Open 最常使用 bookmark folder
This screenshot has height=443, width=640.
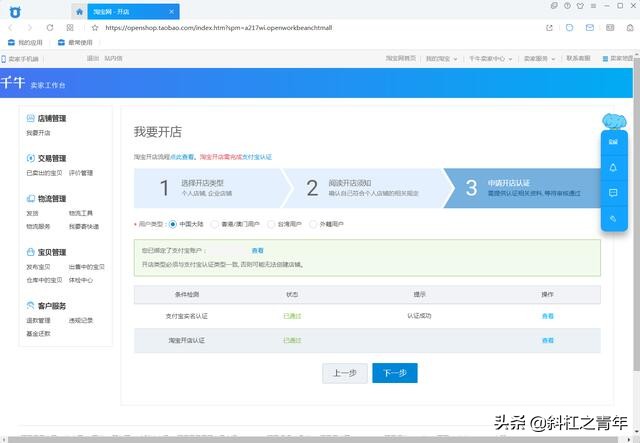coord(75,42)
